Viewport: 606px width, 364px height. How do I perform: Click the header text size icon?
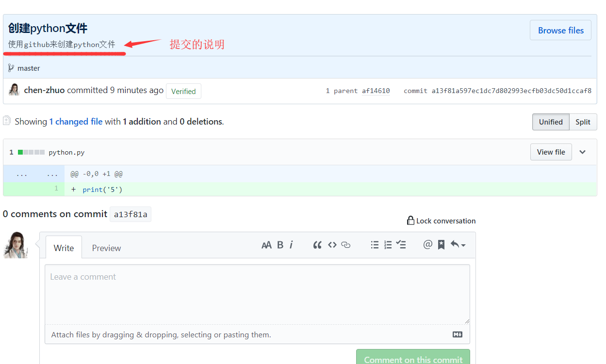(266, 245)
